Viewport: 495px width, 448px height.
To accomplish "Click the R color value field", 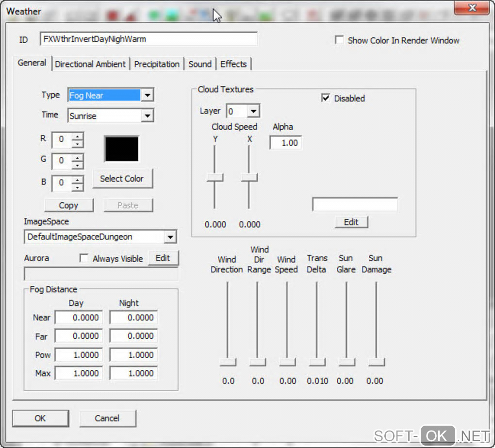I will (x=62, y=140).
